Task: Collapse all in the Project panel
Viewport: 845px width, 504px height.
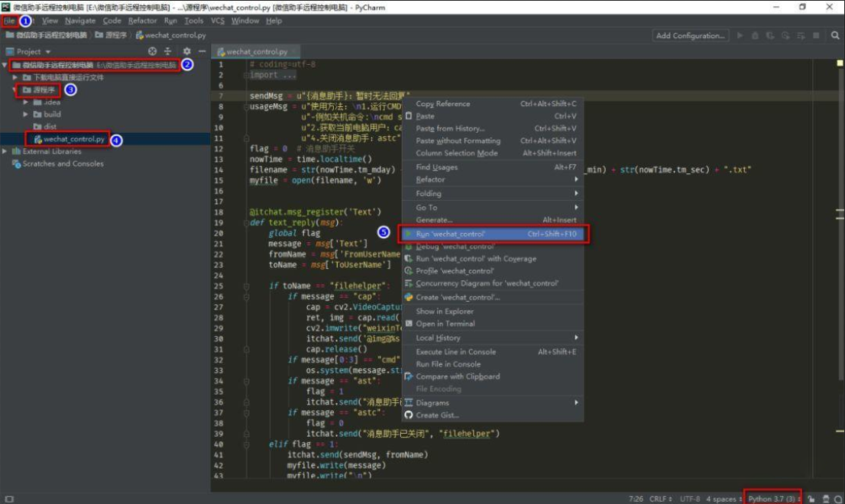Action: coord(167,51)
